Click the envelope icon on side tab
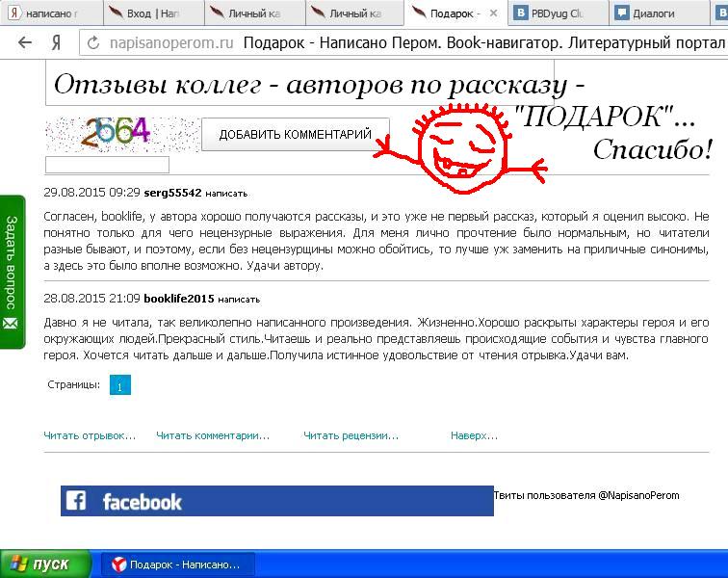This screenshot has height=578, width=728. (11, 321)
